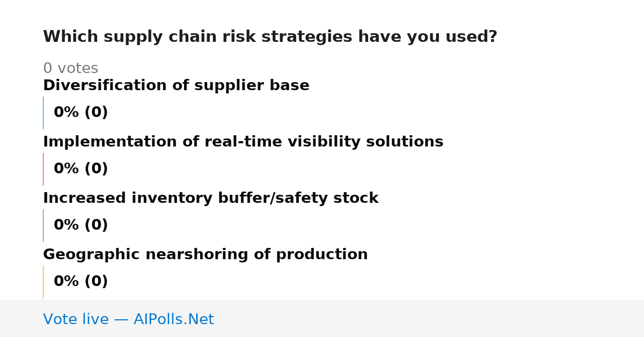The height and width of the screenshot is (337, 644).
Task: Select the 'Diversification of supplier base' option
Action: (176, 86)
